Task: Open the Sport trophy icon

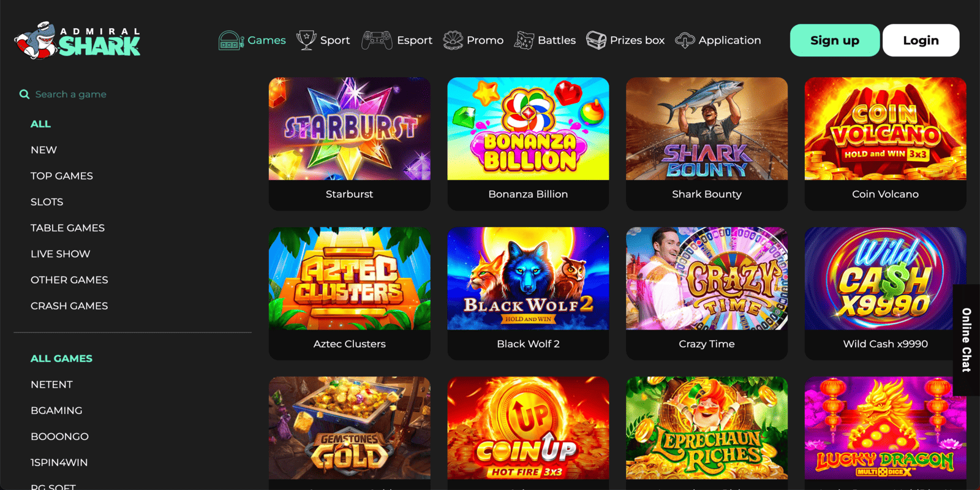Action: [306, 40]
